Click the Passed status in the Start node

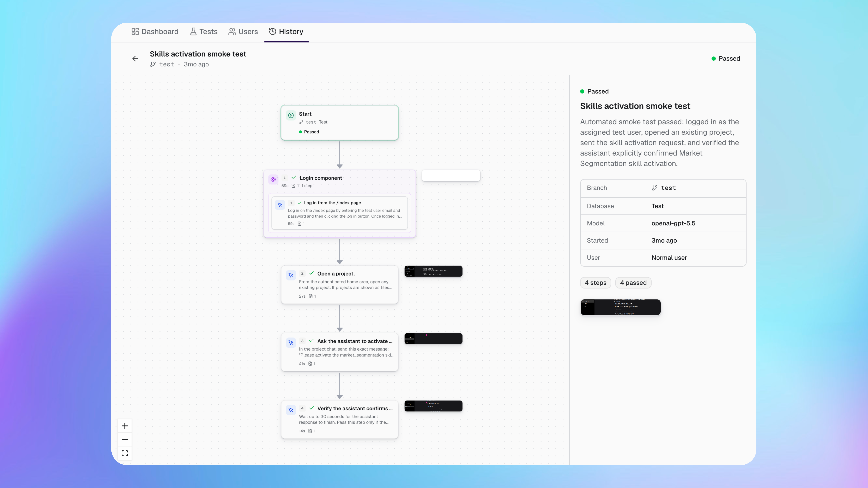pyautogui.click(x=309, y=132)
